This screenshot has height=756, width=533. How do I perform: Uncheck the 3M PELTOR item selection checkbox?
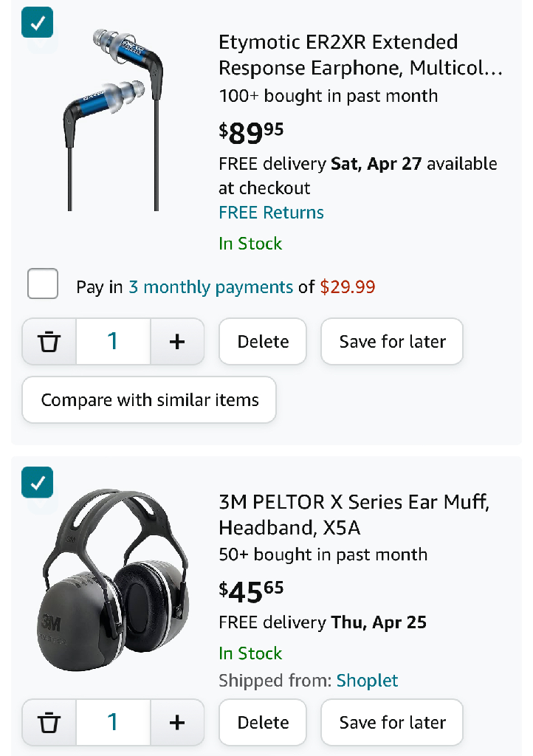click(37, 482)
